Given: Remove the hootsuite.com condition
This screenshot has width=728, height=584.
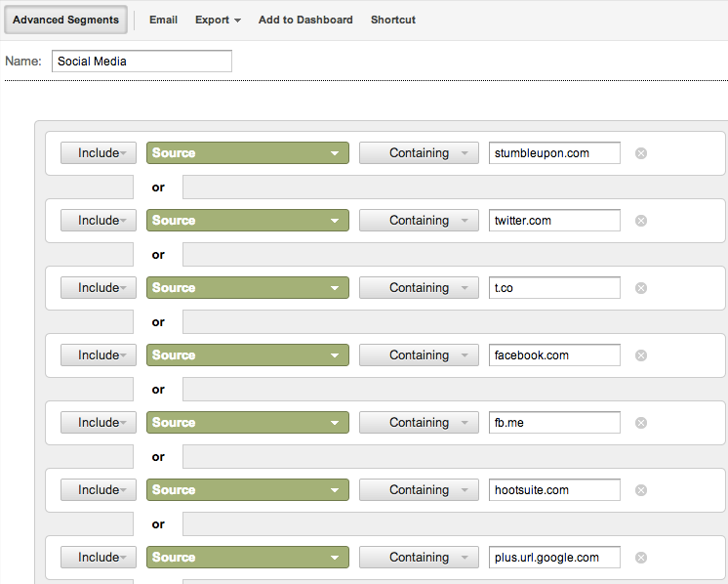Looking at the screenshot, I should [x=641, y=490].
